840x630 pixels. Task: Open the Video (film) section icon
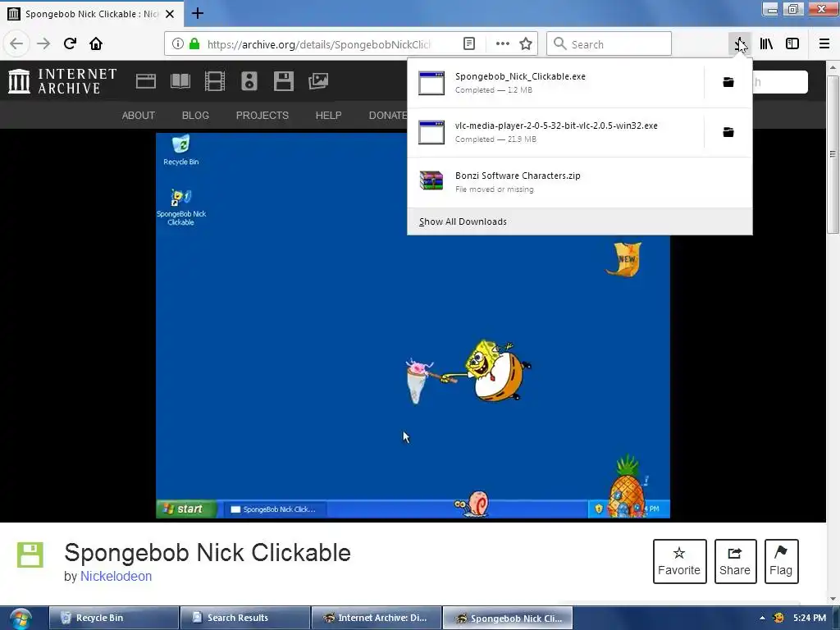[x=214, y=81]
